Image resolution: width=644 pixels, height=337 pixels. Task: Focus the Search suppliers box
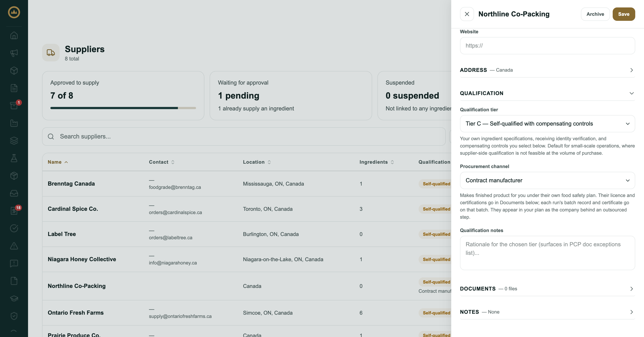pos(244,137)
